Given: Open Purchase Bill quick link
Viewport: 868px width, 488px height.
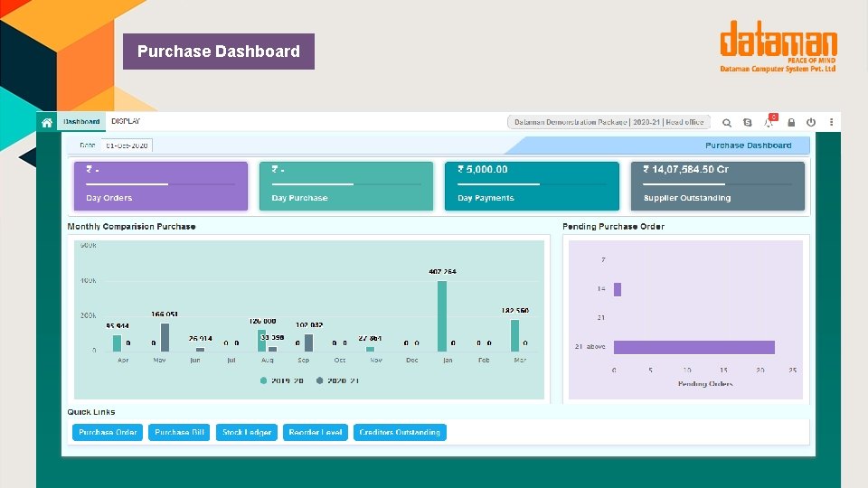Looking at the screenshot, I should (179, 432).
